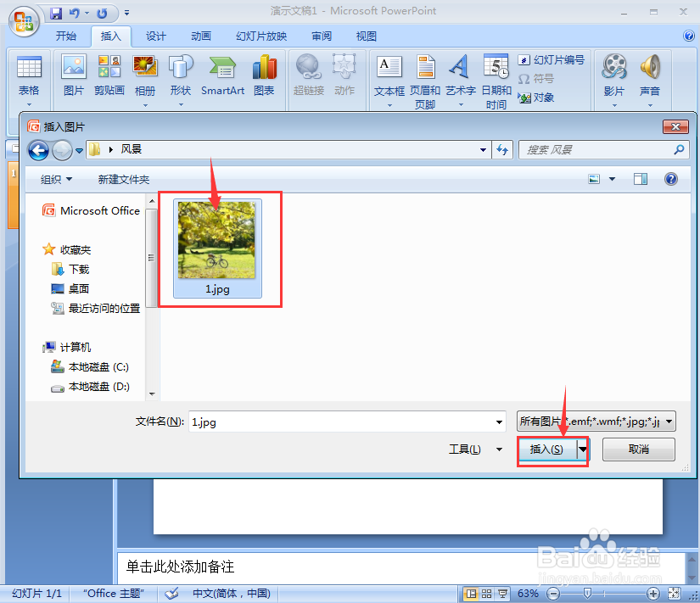Click the zoom slider handle

(x=587, y=593)
